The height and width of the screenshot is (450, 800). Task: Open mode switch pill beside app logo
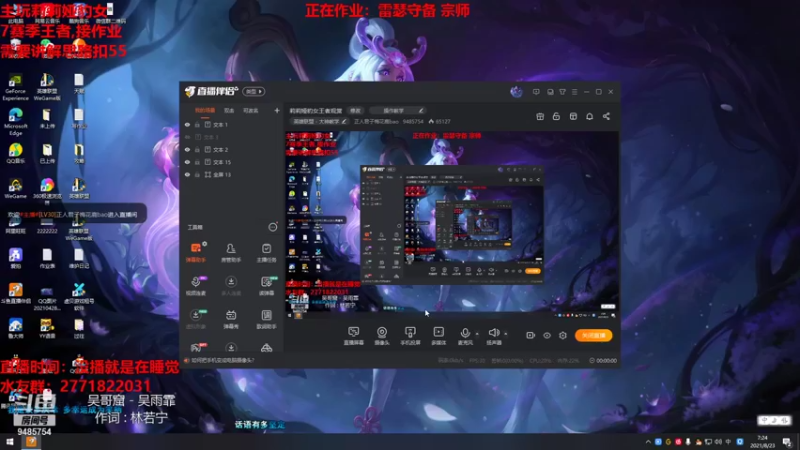(254, 91)
